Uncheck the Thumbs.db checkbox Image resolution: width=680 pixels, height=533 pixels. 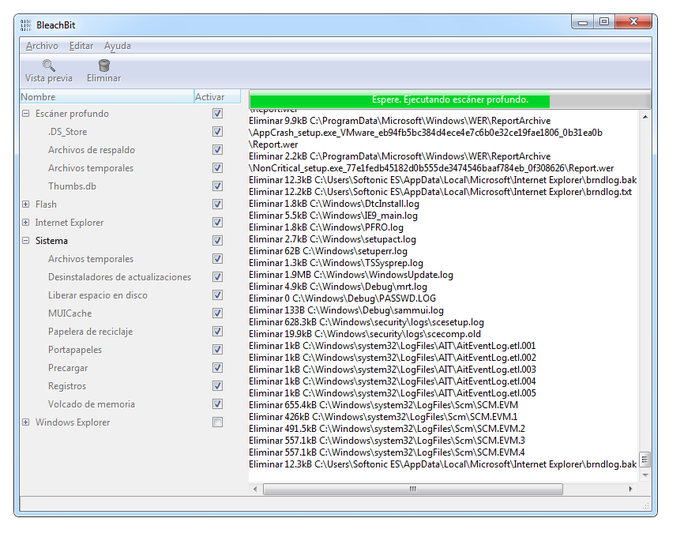218,186
